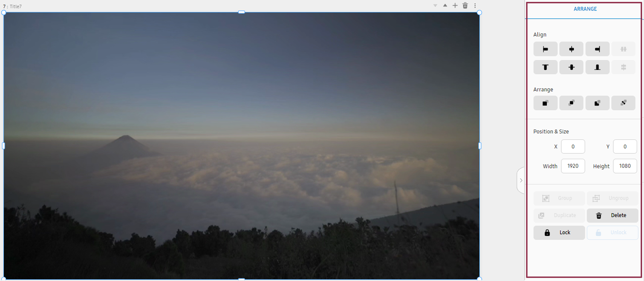This screenshot has height=281, width=644.
Task: Click the trash icon above the slide
Action: [465, 6]
